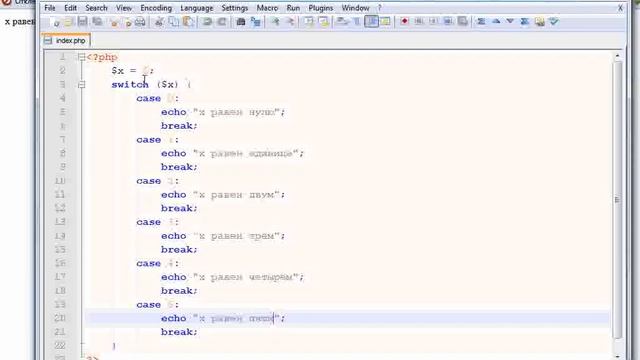The height and width of the screenshot is (360, 640).
Task: Click echo line "x равен двум"
Action: click(223, 195)
